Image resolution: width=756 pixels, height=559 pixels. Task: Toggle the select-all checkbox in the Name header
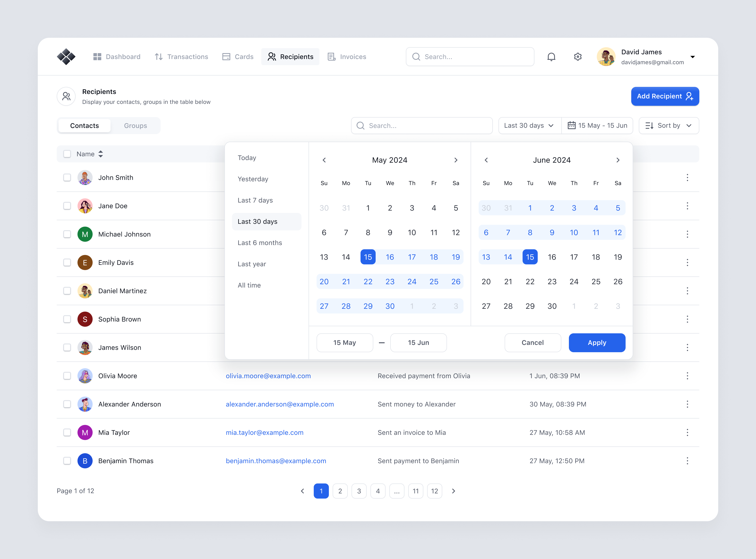click(67, 154)
